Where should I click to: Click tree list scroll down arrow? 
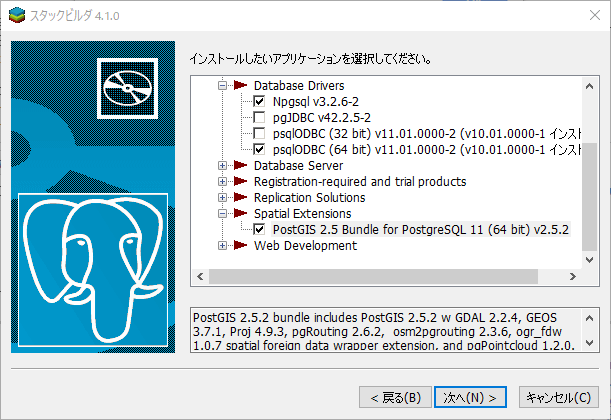coord(590,260)
